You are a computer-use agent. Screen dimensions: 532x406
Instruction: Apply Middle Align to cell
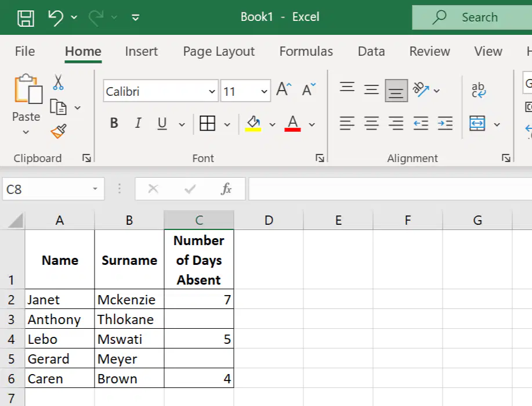click(371, 89)
